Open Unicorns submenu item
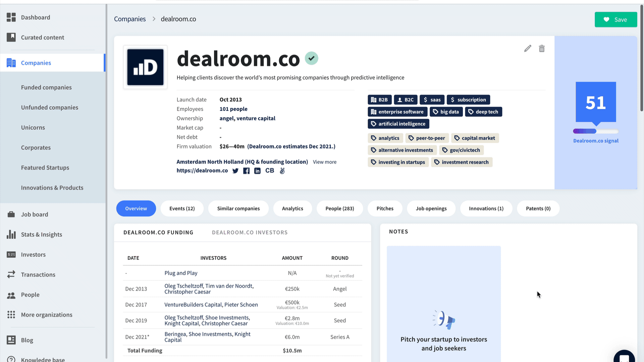The width and height of the screenshot is (644, 362). click(33, 128)
